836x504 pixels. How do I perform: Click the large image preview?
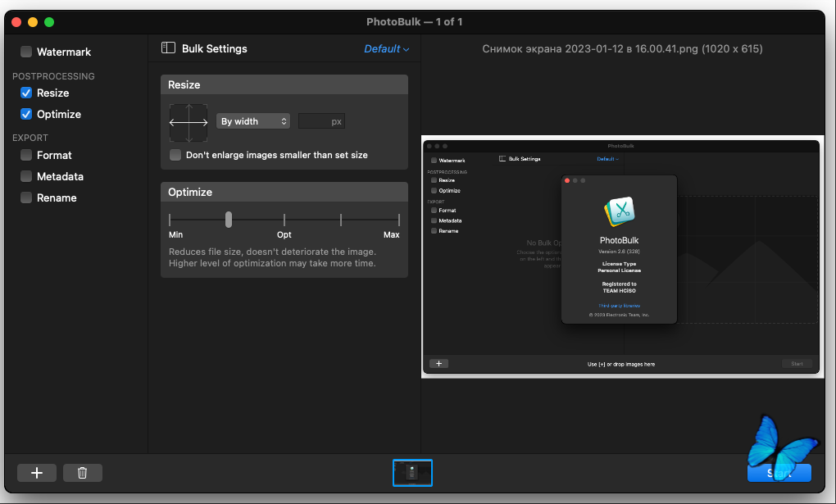pos(622,257)
